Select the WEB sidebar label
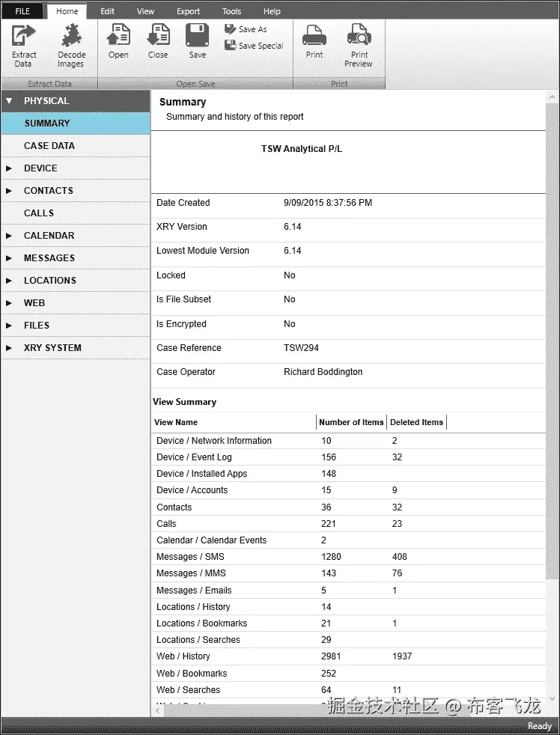Screen dimensions: 560x735 [x=34, y=303]
